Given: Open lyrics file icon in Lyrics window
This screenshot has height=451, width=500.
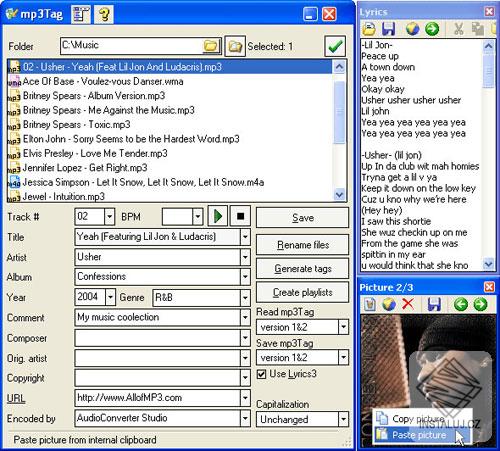Looking at the screenshot, I should coord(369,29).
